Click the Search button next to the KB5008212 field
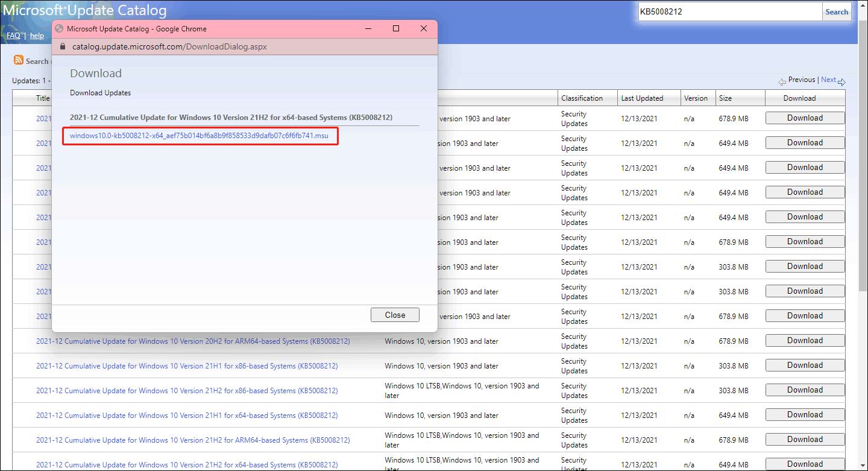This screenshot has width=868, height=471. point(837,11)
